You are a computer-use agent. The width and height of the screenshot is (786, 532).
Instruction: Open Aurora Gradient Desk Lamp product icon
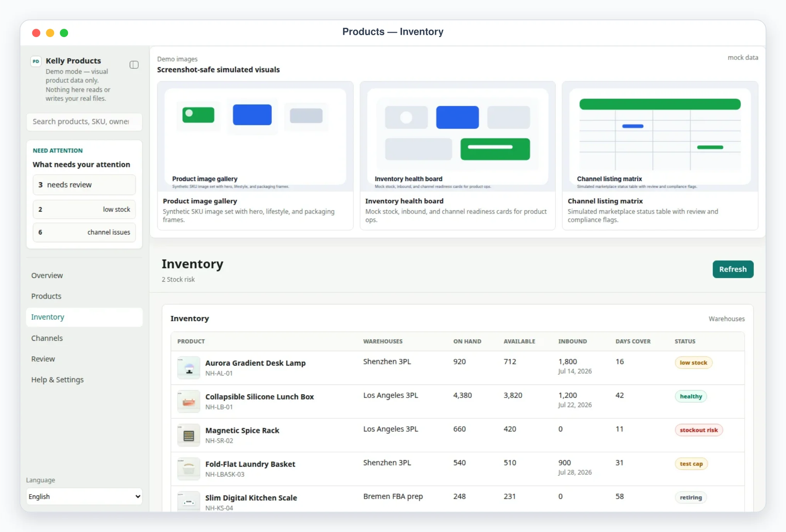[x=189, y=367]
